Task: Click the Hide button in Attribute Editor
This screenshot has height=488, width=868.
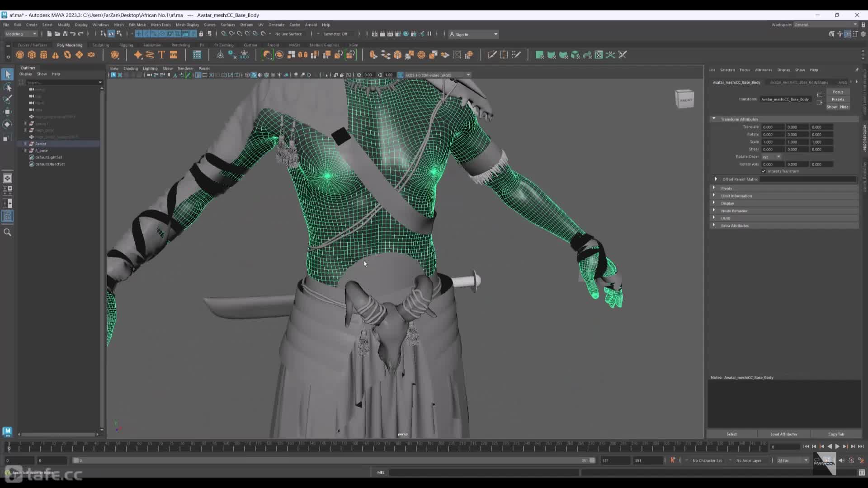Action: pos(844,107)
